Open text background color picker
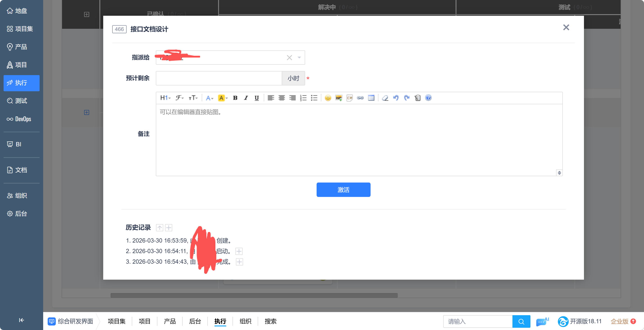Screen dimensions: 644x330 point(223,98)
